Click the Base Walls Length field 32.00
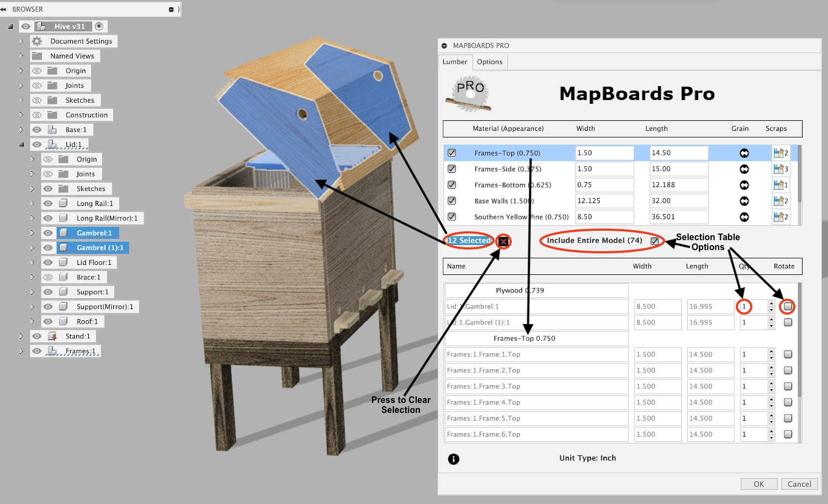Screen dimensions: 828x504 tap(678, 201)
